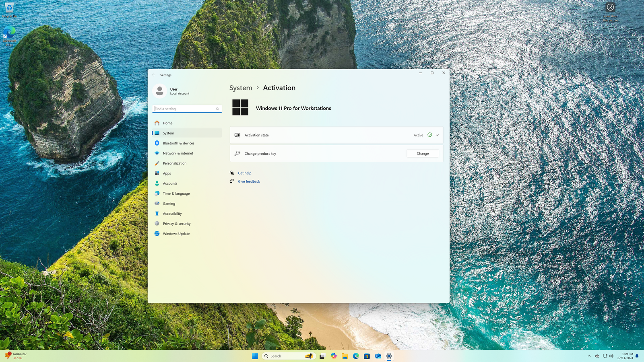
Task: Click the search magnifier icon in Settings
Action: click(217, 109)
